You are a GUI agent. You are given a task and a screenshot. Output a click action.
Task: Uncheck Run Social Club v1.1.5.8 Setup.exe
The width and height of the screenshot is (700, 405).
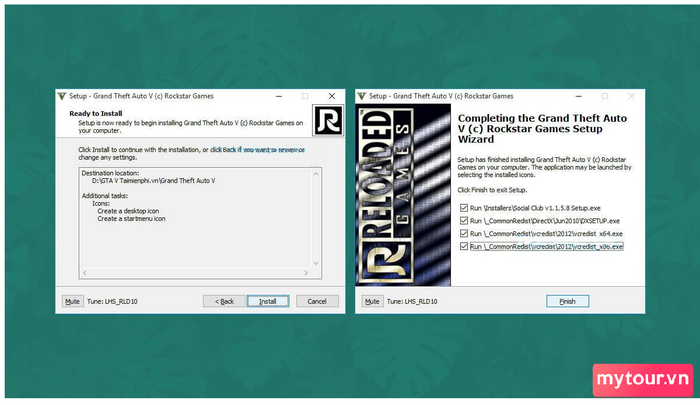point(464,208)
